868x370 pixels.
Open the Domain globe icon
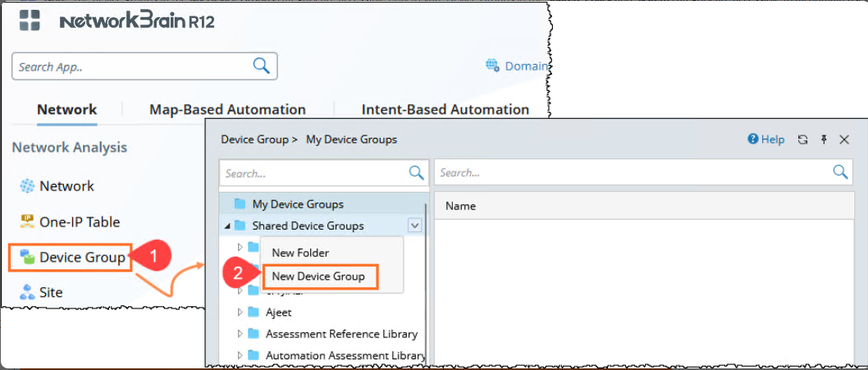coord(492,66)
